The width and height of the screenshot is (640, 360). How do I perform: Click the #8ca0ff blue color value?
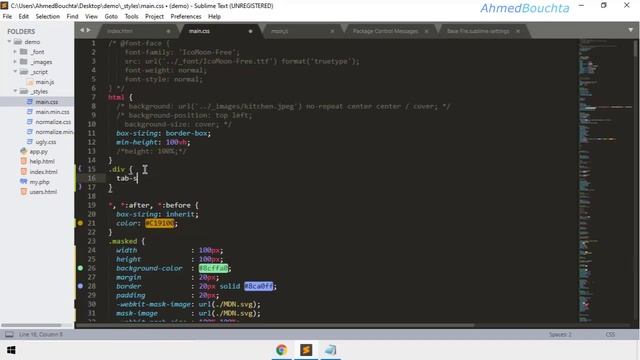pos(258,286)
